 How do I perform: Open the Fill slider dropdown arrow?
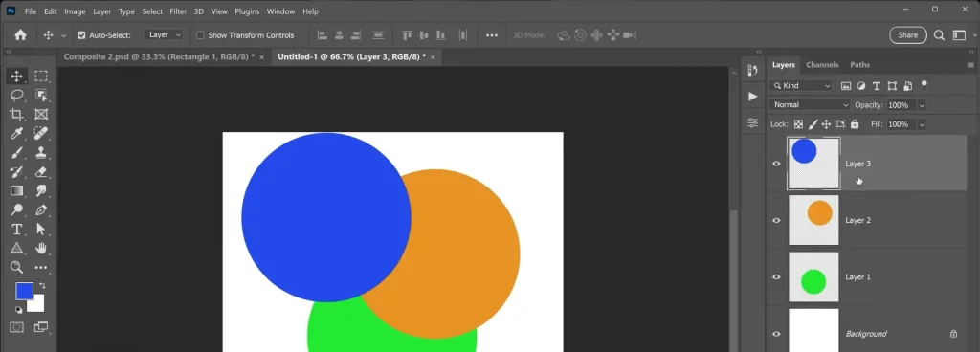pyautogui.click(x=922, y=124)
